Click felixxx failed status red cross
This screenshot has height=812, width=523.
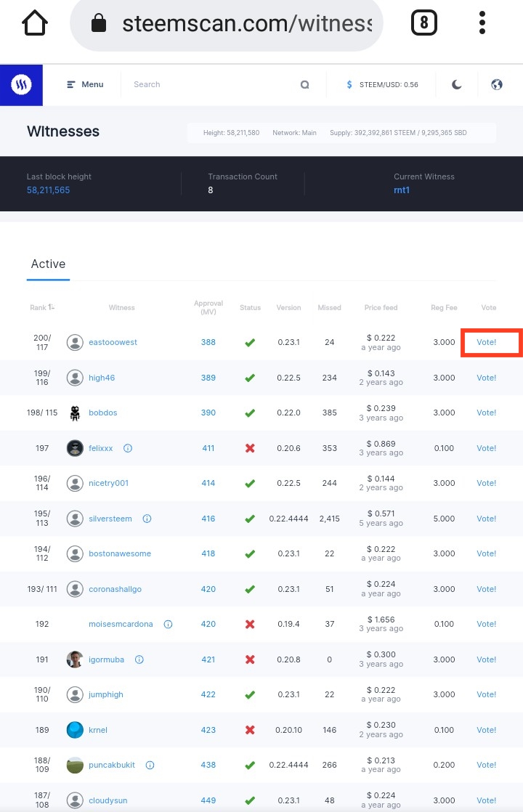point(250,448)
